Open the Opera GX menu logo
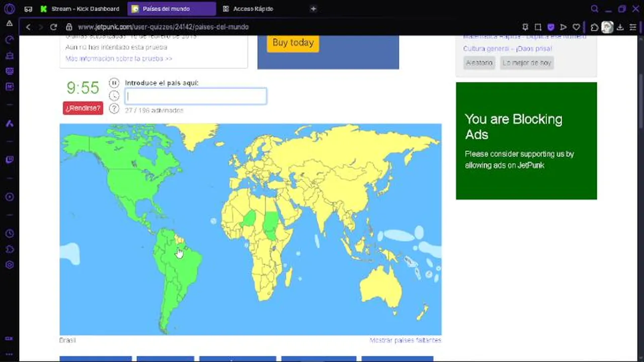644x362 pixels. [10, 9]
